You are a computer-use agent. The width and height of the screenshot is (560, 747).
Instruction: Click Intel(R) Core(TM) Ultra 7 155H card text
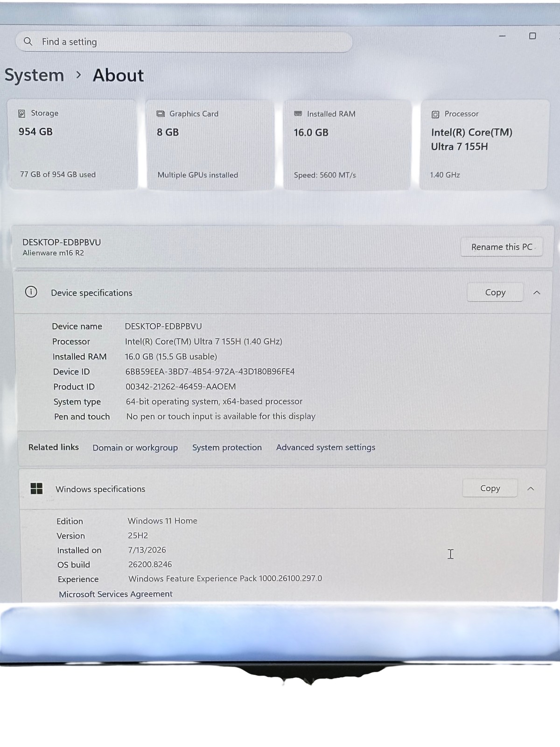(471, 139)
